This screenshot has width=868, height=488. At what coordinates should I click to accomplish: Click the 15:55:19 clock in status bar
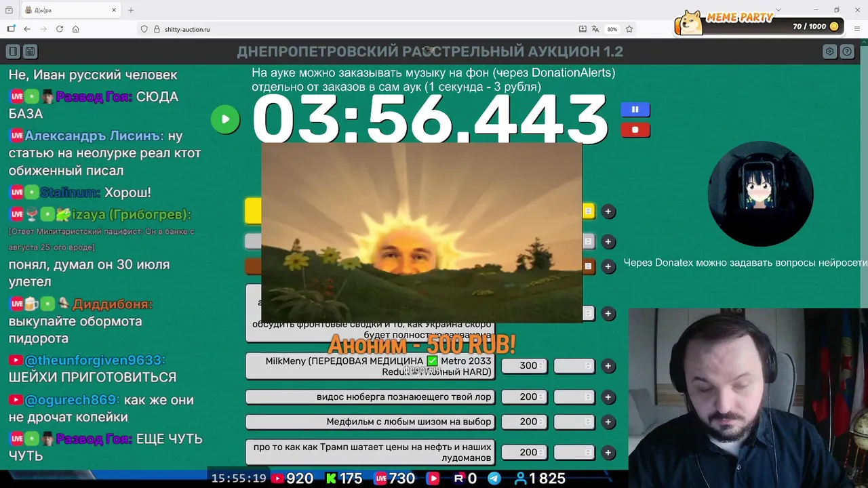coord(239,479)
